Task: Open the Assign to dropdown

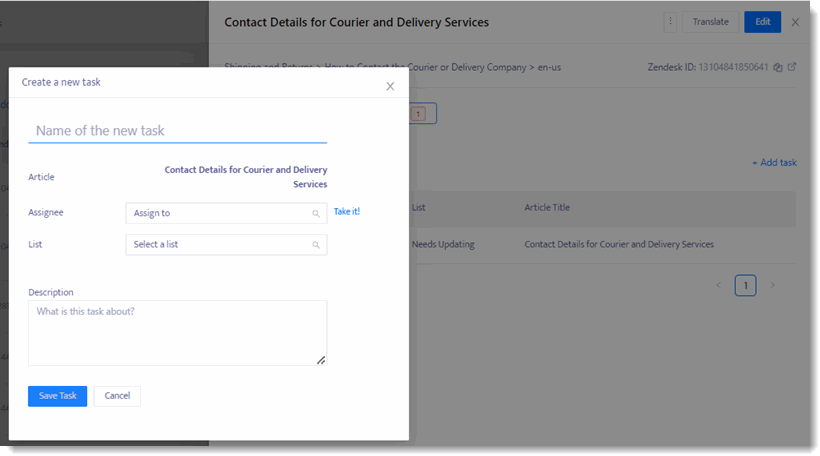Action: pyautogui.click(x=226, y=213)
